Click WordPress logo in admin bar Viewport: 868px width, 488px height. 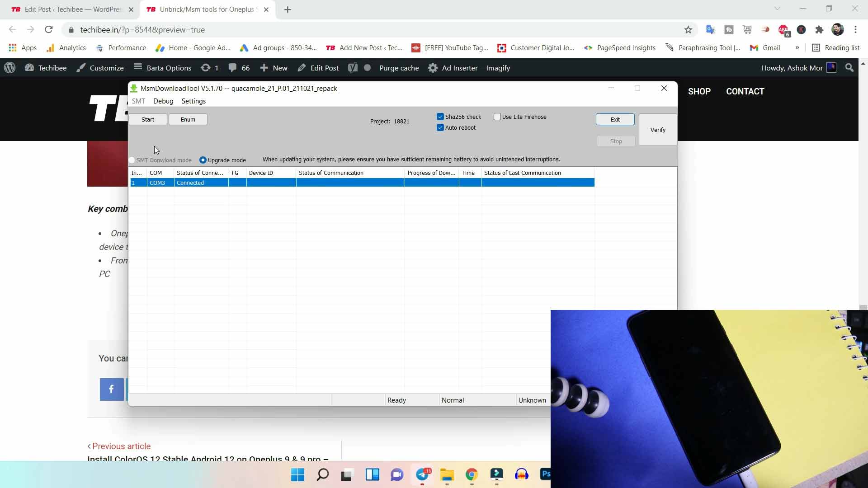(10, 68)
